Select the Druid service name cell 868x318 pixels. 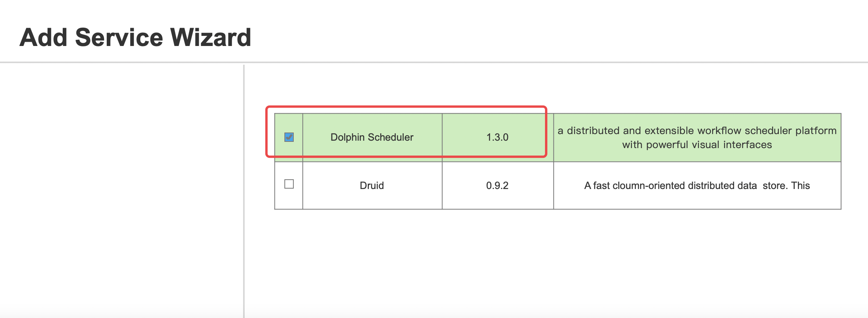coord(372,185)
